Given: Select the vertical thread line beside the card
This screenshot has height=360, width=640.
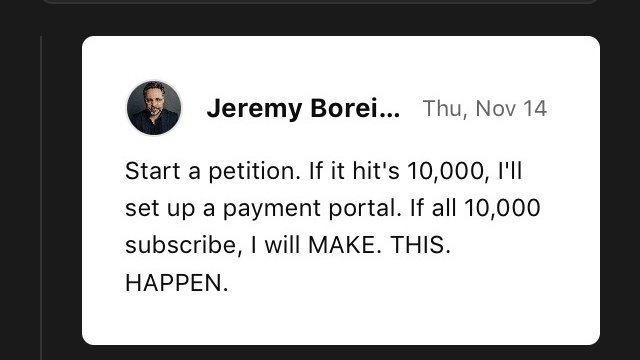Looking at the screenshot, I should (41, 198).
